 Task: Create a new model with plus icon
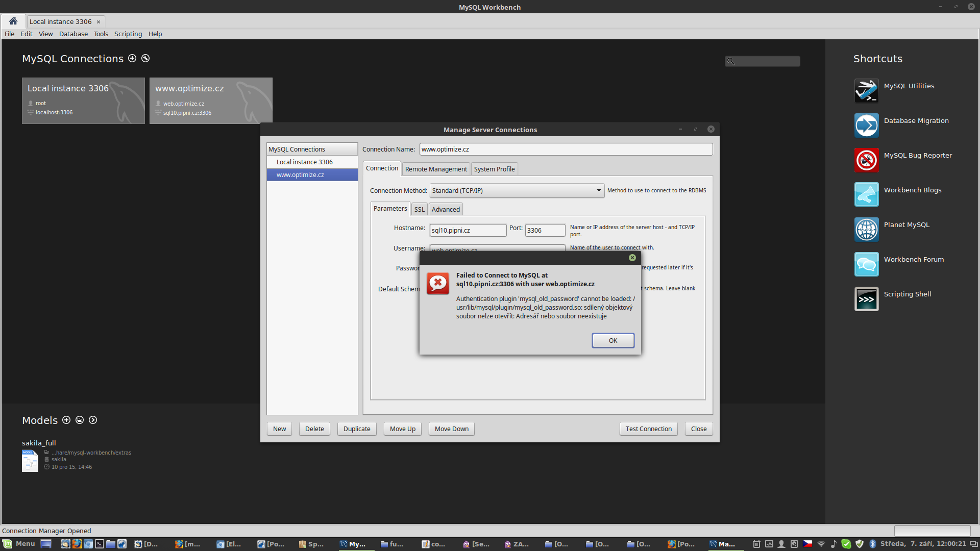(x=66, y=420)
